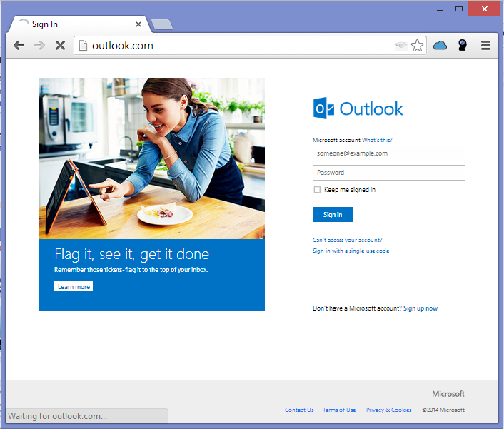504x429 pixels.
Task: Open the blue cloud extension icon
Action: pyautogui.click(x=440, y=45)
